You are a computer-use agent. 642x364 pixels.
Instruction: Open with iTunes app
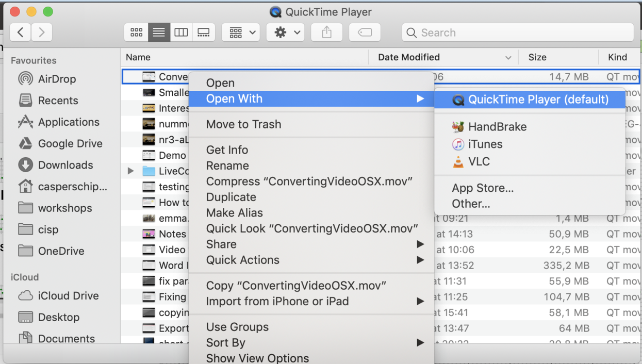tap(485, 144)
